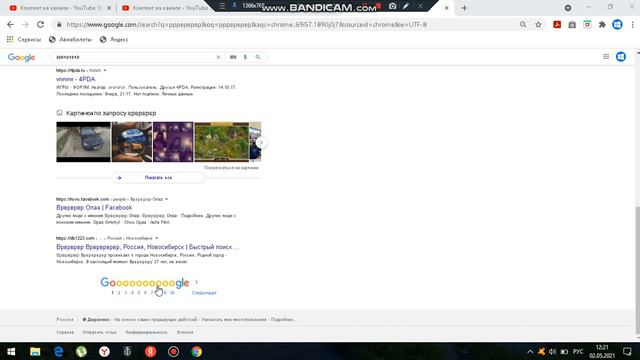Go to the Google home logo

(x=21, y=58)
